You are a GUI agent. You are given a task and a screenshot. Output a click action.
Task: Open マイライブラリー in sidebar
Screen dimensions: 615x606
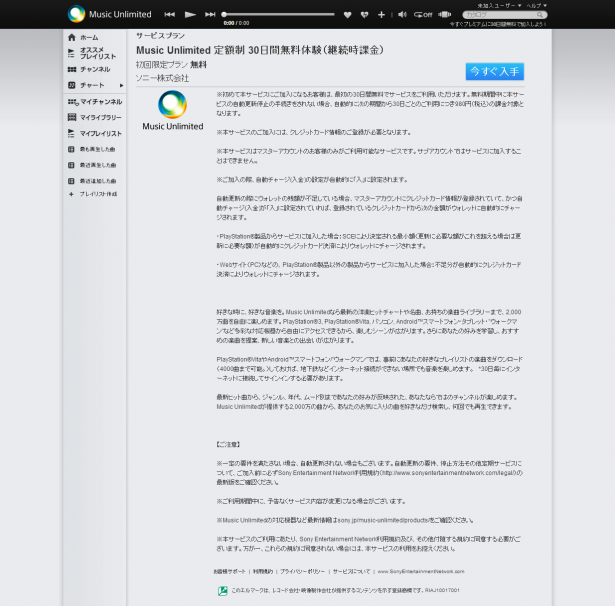coord(101,118)
